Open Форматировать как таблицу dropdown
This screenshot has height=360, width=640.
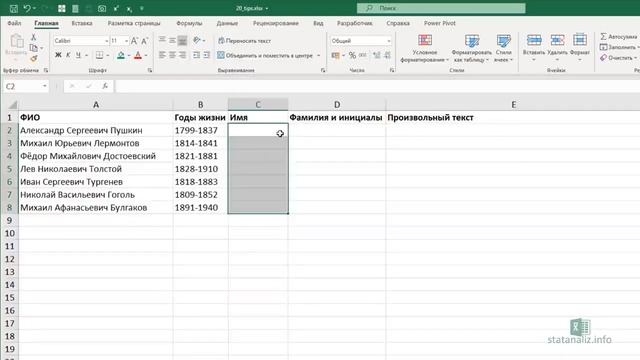coord(471,49)
